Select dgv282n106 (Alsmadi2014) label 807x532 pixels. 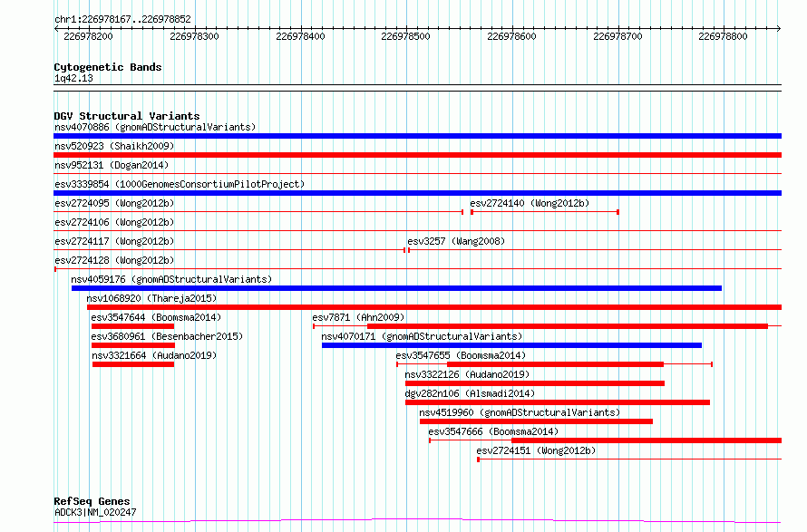(470, 393)
